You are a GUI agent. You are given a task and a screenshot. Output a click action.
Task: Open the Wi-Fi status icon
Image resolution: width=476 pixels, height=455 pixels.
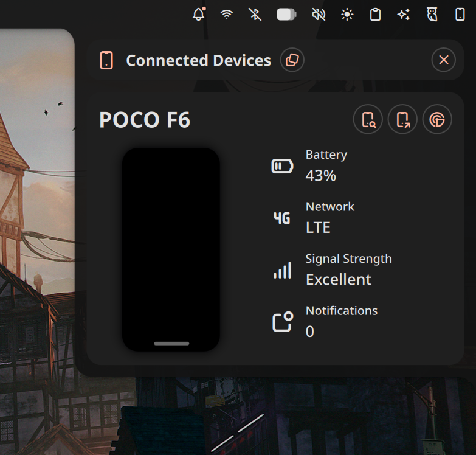tap(227, 14)
